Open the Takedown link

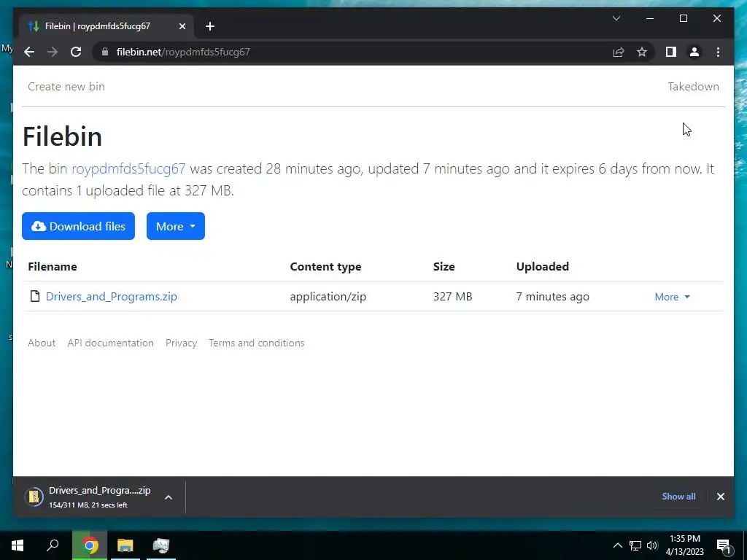[693, 87]
